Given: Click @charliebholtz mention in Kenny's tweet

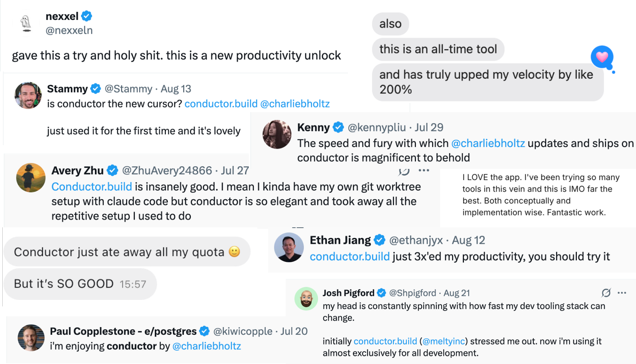Looking at the screenshot, I should (x=488, y=143).
